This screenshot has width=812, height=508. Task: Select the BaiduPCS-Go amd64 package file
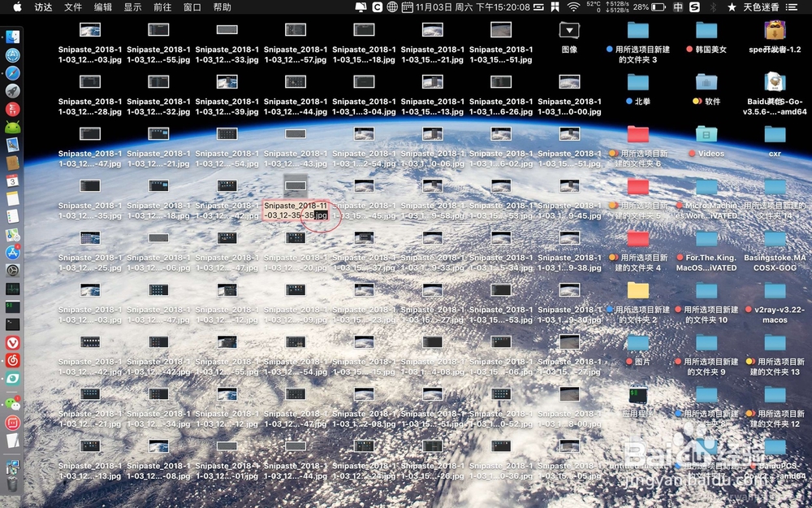(775, 82)
